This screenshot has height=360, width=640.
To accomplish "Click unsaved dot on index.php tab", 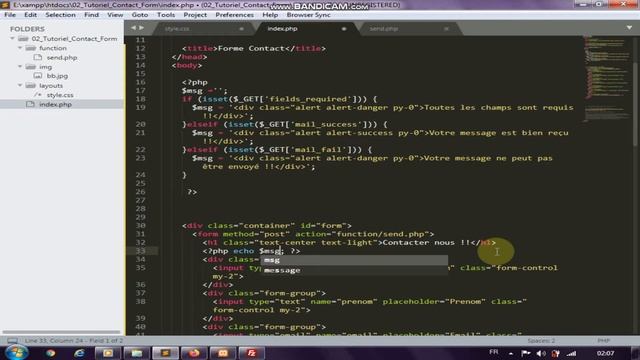I will (x=344, y=29).
